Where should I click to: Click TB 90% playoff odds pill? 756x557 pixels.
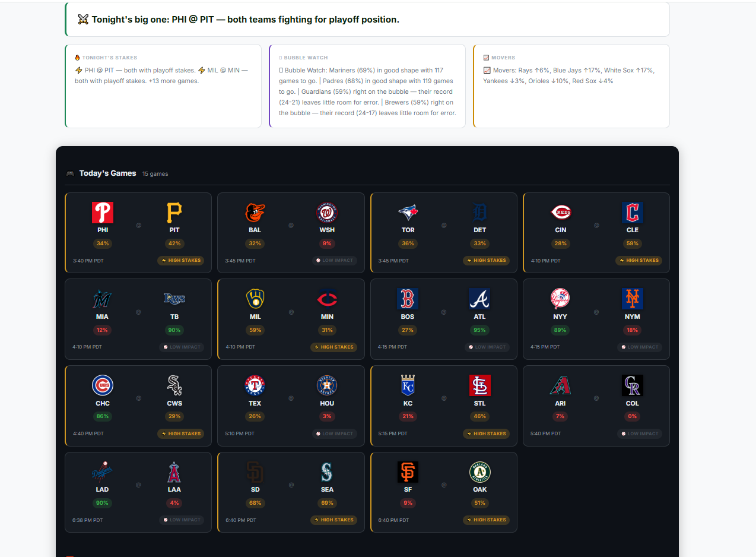pos(174,330)
